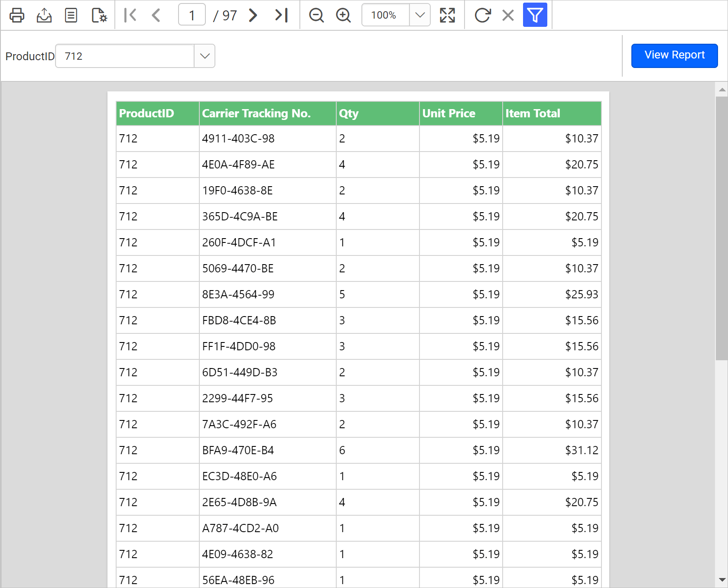
Task: Click inside the page number field
Action: pyautogui.click(x=192, y=14)
